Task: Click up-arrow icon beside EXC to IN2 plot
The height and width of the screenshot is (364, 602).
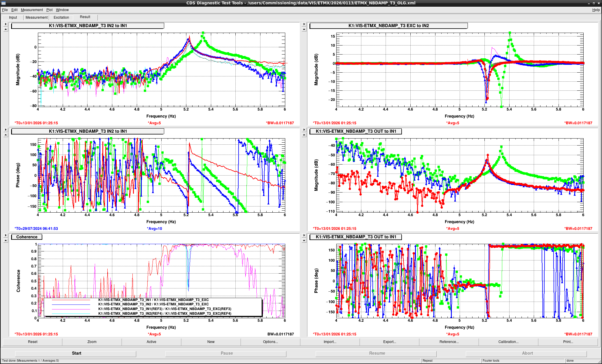Action: 304,29
